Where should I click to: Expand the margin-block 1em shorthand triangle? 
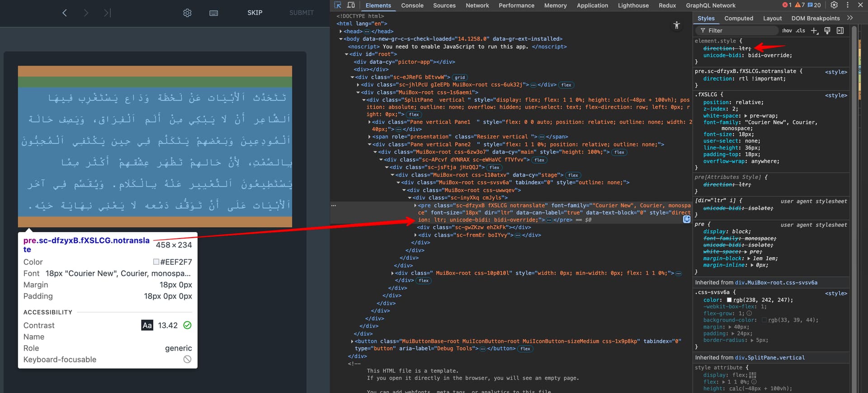[749, 258]
